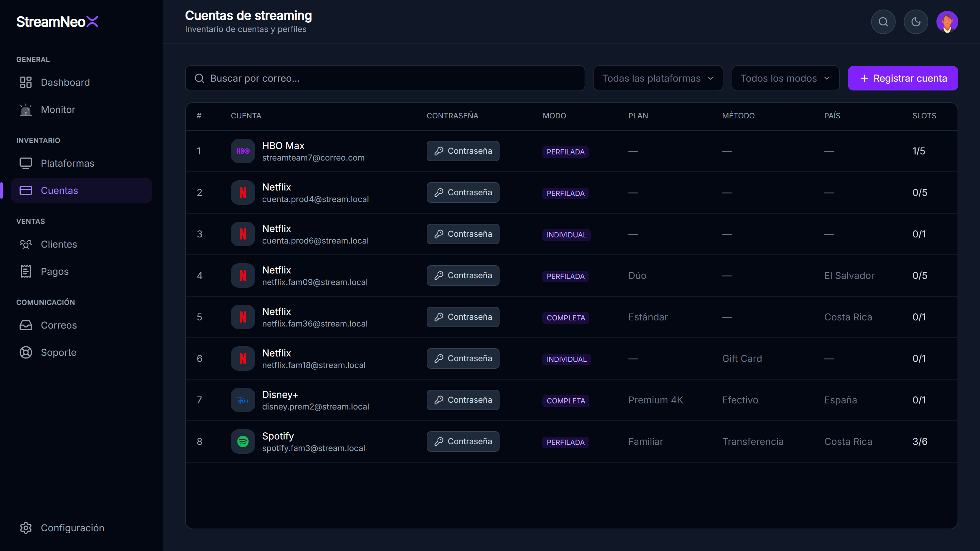
Task: Open Correos in Comunicación
Action: tap(81, 325)
